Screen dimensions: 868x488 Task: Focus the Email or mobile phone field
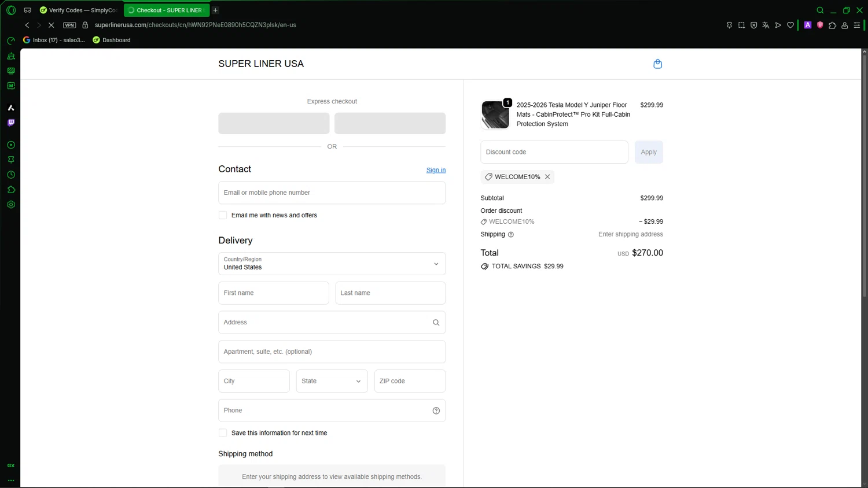pos(332,193)
